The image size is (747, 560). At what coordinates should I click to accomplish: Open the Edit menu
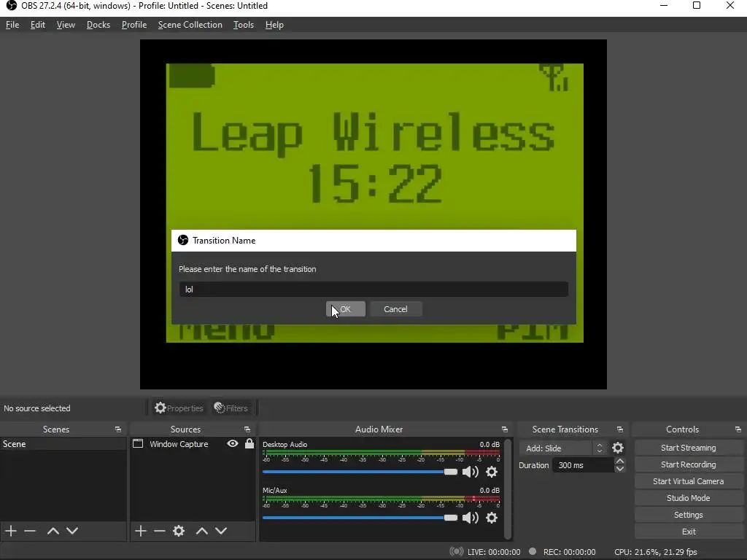point(38,25)
